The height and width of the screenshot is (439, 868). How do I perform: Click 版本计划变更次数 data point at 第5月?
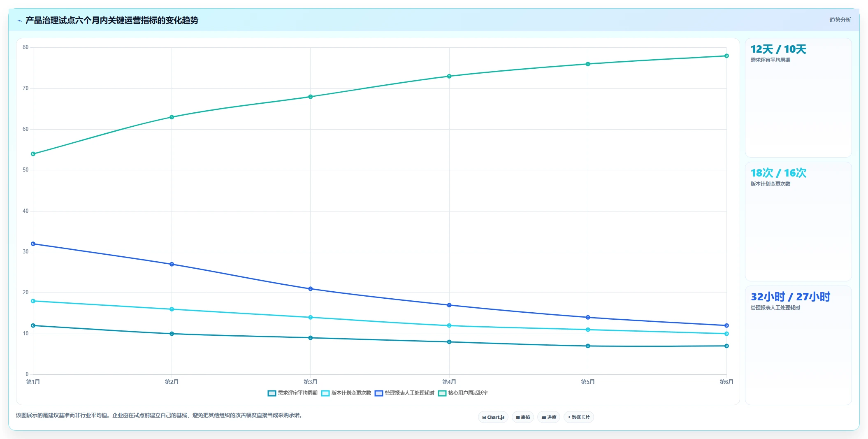point(588,330)
